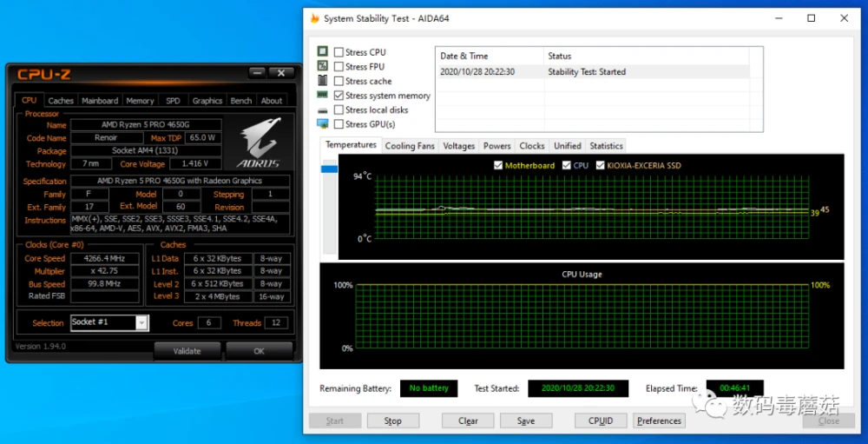Click the Stress FPU percent icon
The width and height of the screenshot is (868, 444).
(x=323, y=66)
